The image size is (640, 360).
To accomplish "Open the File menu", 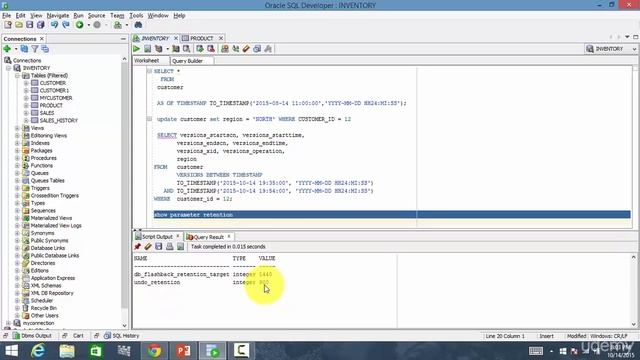I will tap(7, 16).
